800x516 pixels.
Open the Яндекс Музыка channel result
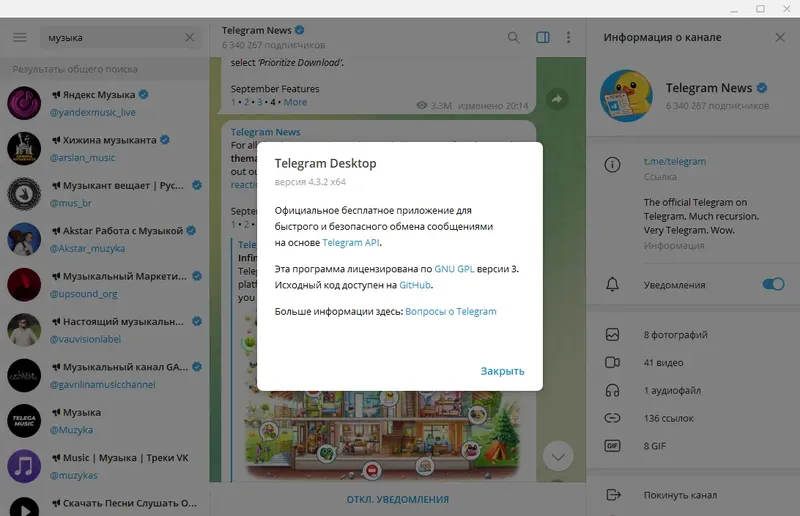(105, 103)
